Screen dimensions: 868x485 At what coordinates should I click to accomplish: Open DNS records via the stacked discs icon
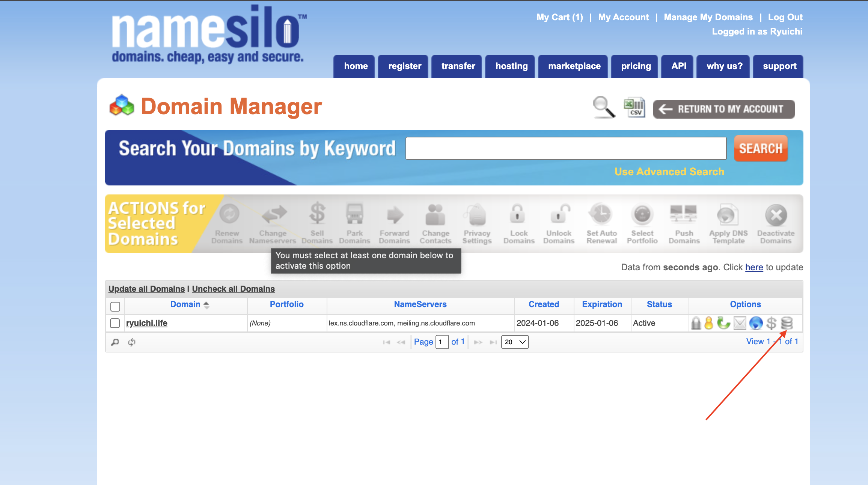(787, 323)
